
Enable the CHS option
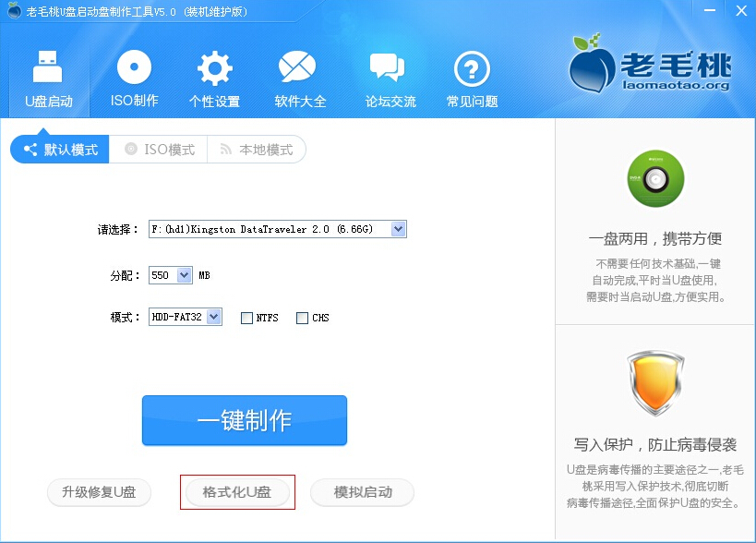coord(301,318)
